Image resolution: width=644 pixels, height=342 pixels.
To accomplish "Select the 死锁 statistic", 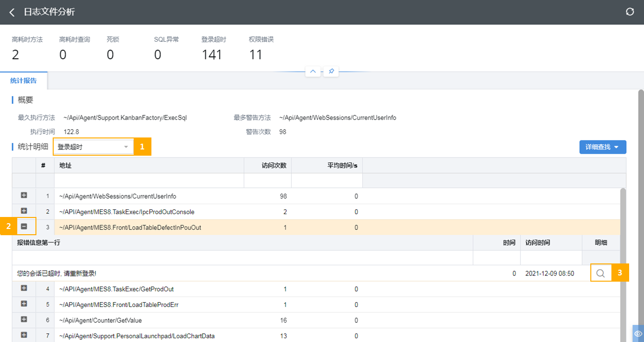I will pos(113,48).
